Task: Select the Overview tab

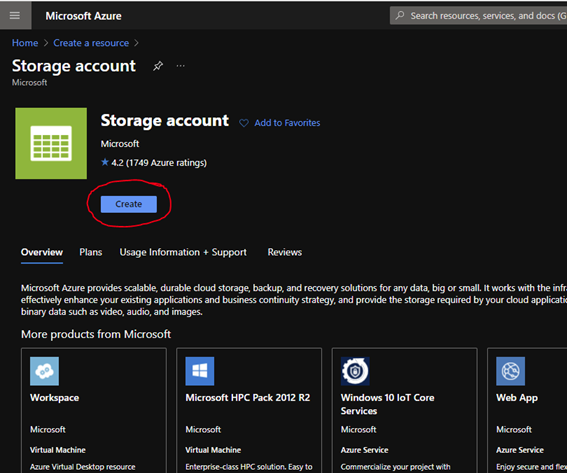Action: (x=42, y=252)
